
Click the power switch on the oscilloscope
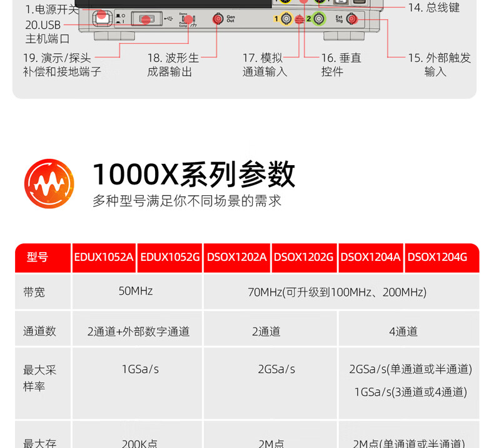tap(102, 19)
